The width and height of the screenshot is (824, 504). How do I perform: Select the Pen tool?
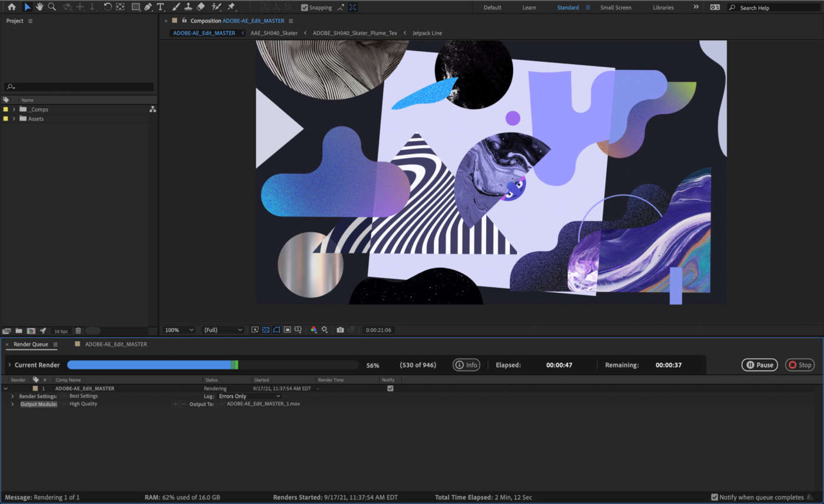pos(148,7)
